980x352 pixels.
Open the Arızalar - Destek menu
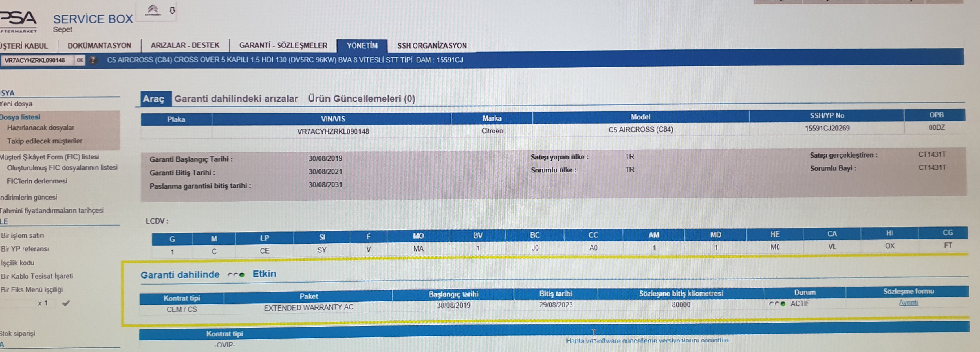coord(185,45)
